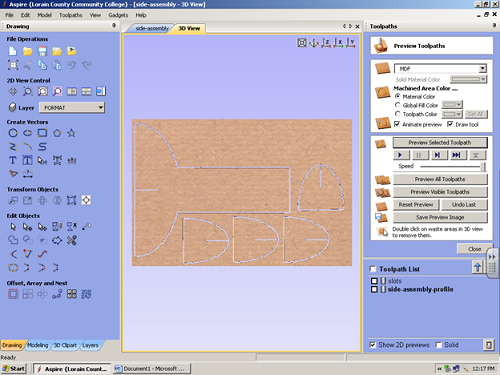Screen dimensions: 500x375
Task: Move toolpath up with arrow icon
Action: (477, 267)
